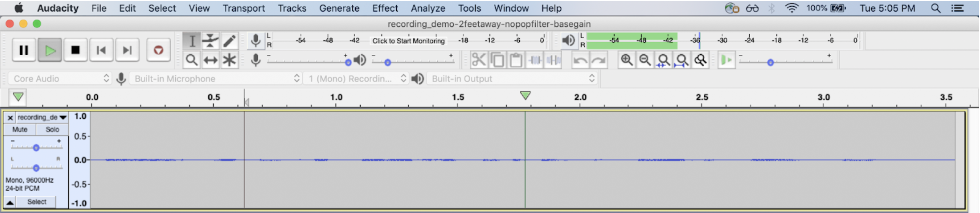Open the Apple menu

[19, 8]
